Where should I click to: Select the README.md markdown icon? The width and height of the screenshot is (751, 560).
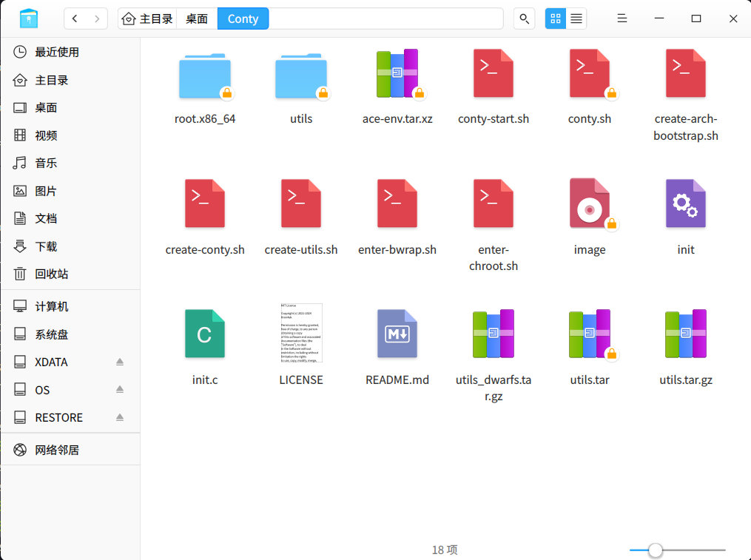click(397, 334)
